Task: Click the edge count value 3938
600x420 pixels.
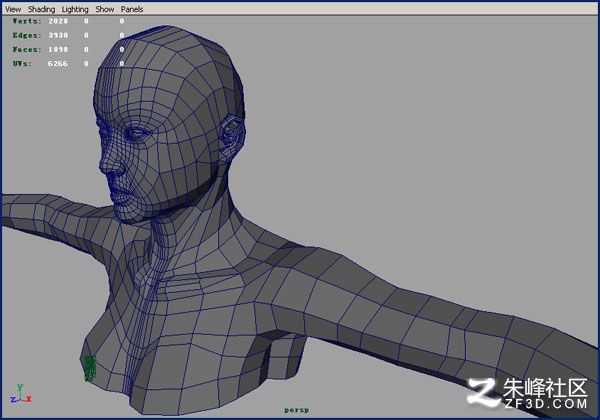Action: point(58,35)
